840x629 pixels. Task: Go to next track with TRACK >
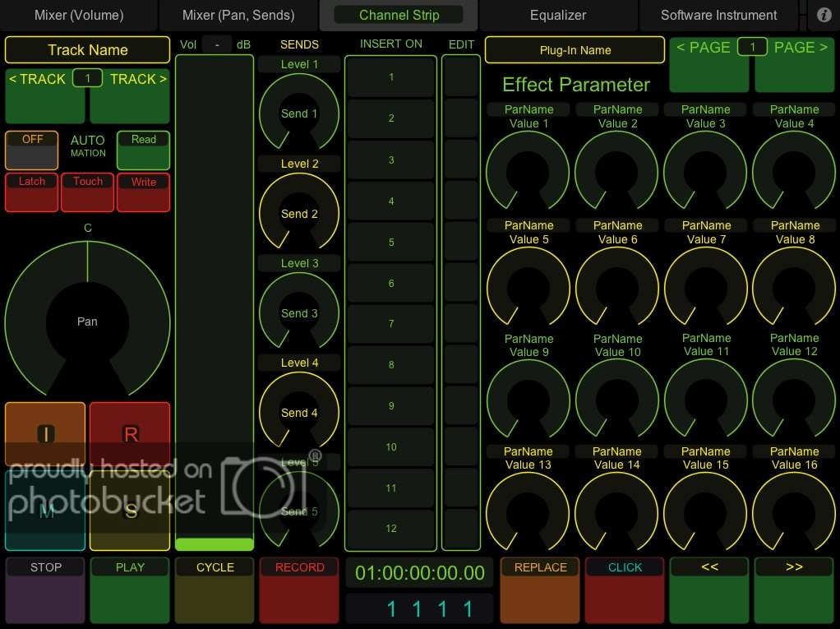coord(130,95)
